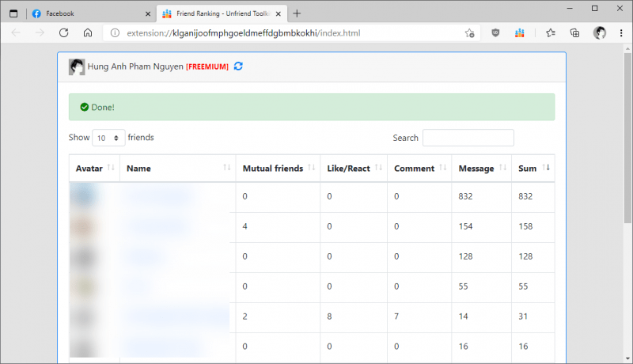Click the blue refresh icon beside FREEMIUM
Screen dimensions: 633x364
238,66
